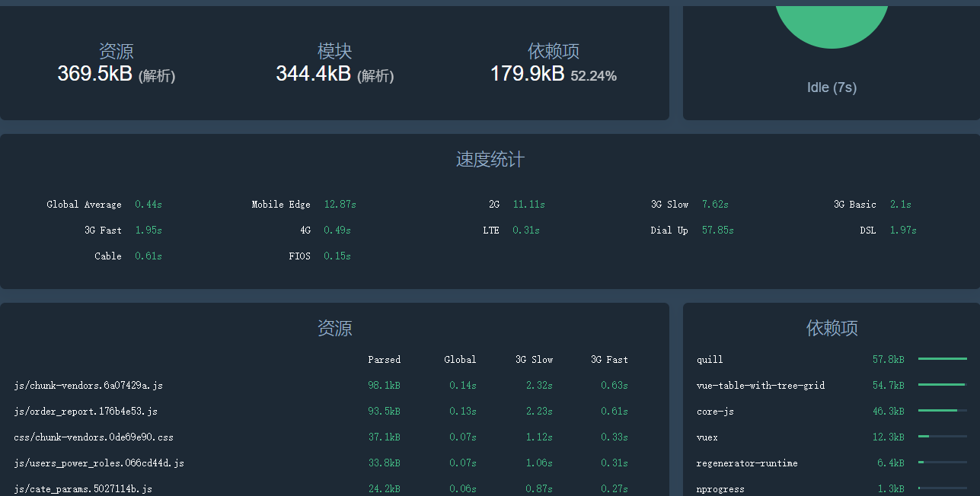Click the quill size bar
Screen dimensions: 980x496
pyautogui.click(x=943, y=359)
